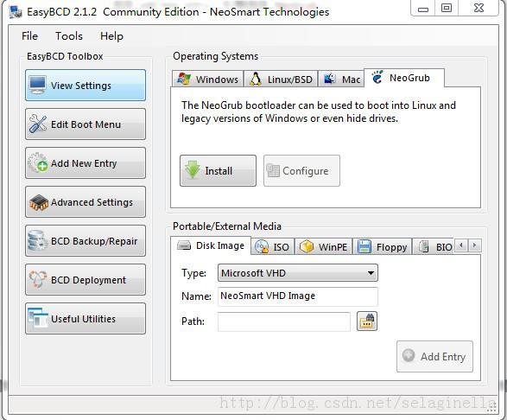This screenshot has height=420, width=507.
Task: Browse for VHD path with binoculars icon
Action: tap(367, 321)
